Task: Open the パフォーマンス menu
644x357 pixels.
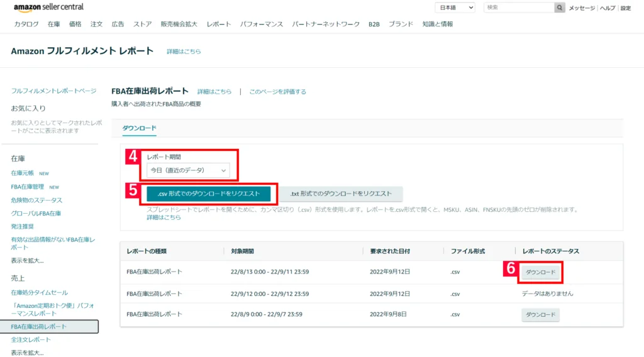Action: pos(262,25)
